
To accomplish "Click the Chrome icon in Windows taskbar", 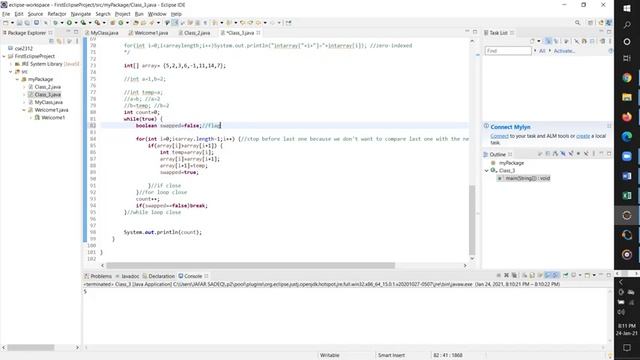I will click(x=627, y=78).
